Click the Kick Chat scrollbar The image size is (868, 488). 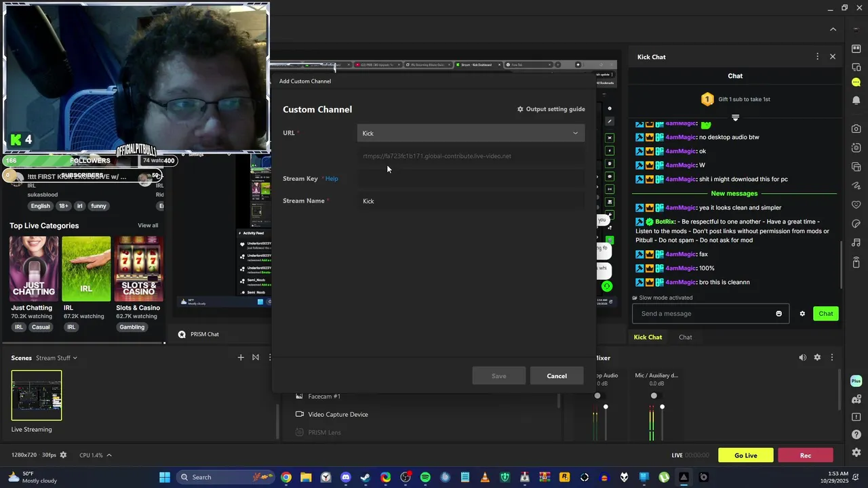tap(842, 264)
